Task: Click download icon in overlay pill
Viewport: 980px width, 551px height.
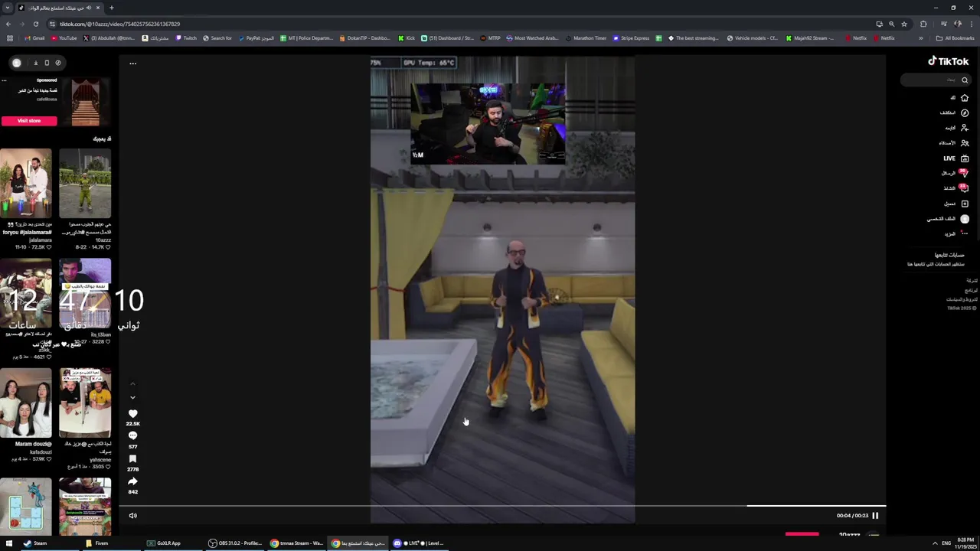Action: (35, 63)
